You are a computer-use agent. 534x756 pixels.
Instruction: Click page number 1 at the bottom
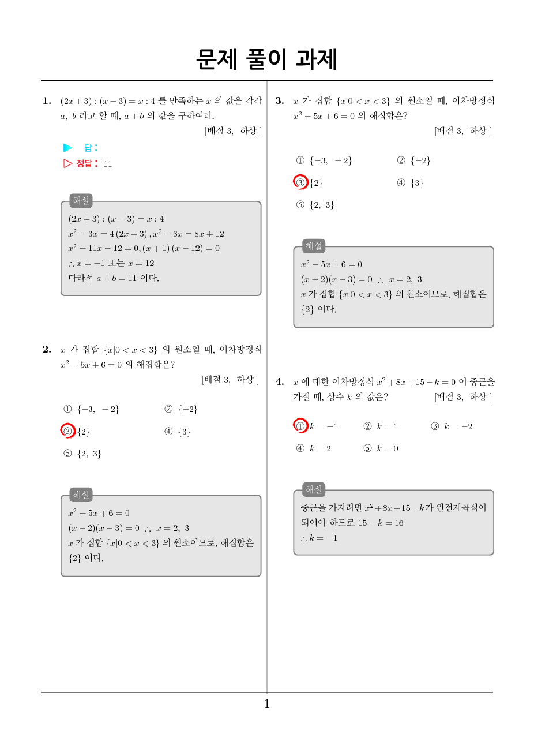click(267, 703)
